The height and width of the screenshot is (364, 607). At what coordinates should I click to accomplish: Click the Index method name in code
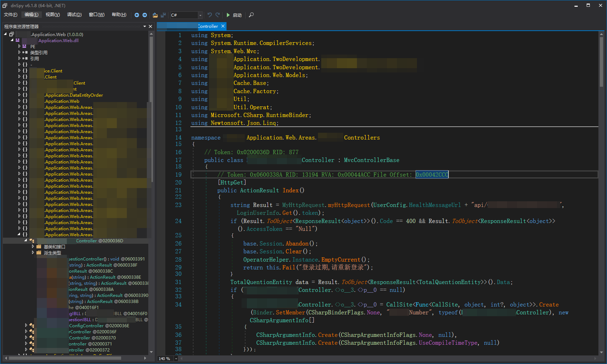click(x=290, y=191)
